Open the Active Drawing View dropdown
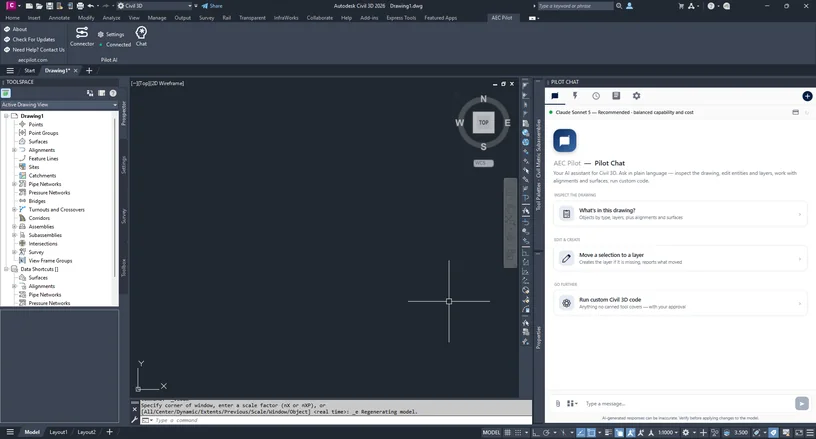This screenshot has width=816, height=439. coord(59,105)
